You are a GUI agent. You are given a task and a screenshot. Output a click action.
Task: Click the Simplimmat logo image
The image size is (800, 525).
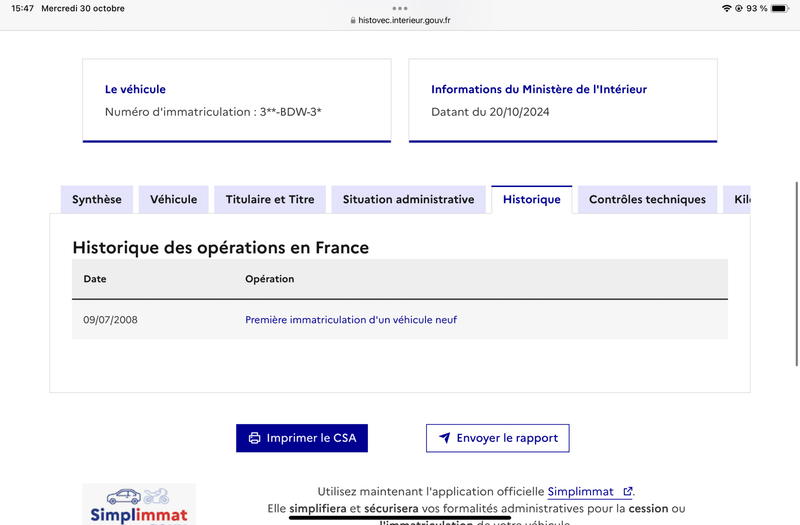coord(139,505)
